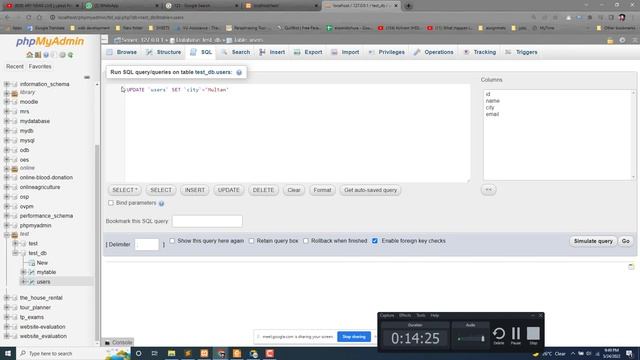
Task: Click the phpMyAdmin home icon
Action: coord(29,55)
